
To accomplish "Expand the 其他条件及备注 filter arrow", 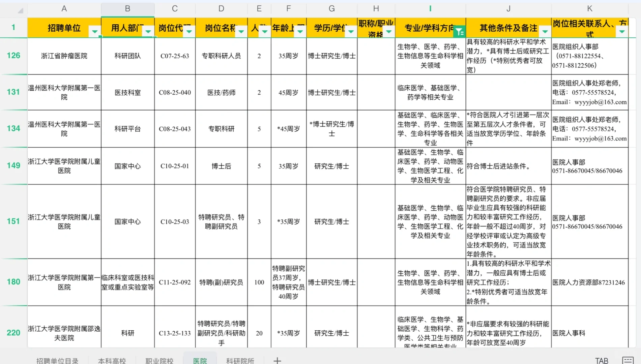I will 545,32.
